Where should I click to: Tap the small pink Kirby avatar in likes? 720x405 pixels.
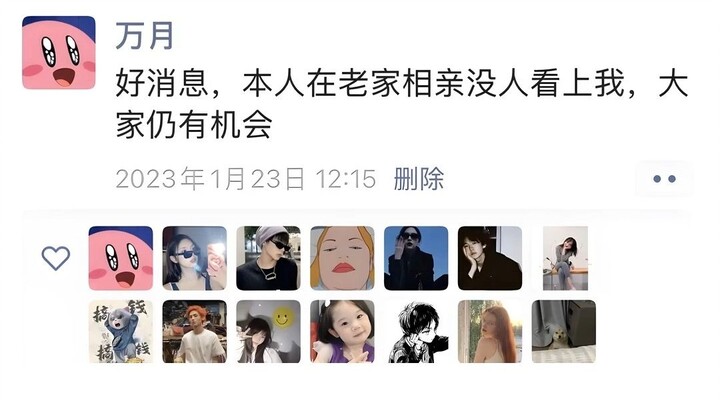click(121, 258)
